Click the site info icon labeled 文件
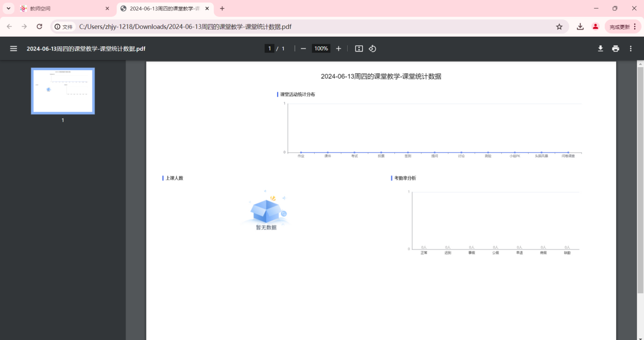644x340 pixels. point(63,26)
